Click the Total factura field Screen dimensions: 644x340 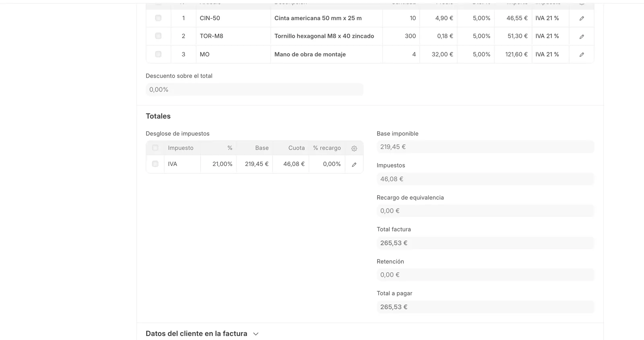pos(485,243)
